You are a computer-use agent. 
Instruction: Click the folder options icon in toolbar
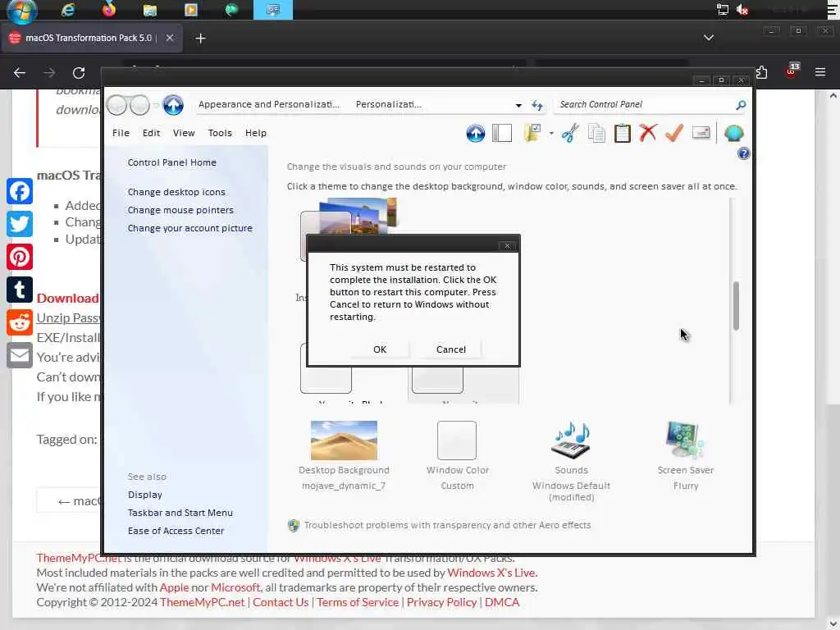point(532,133)
